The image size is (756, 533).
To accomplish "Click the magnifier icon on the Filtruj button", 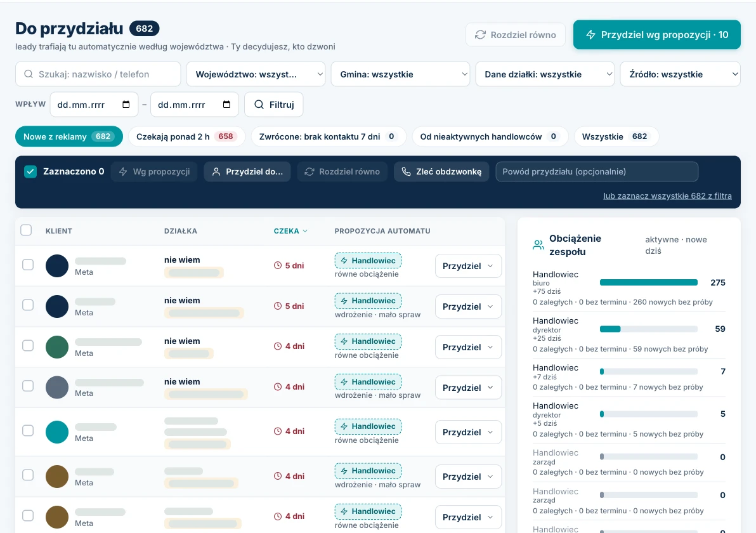I will 259,105.
